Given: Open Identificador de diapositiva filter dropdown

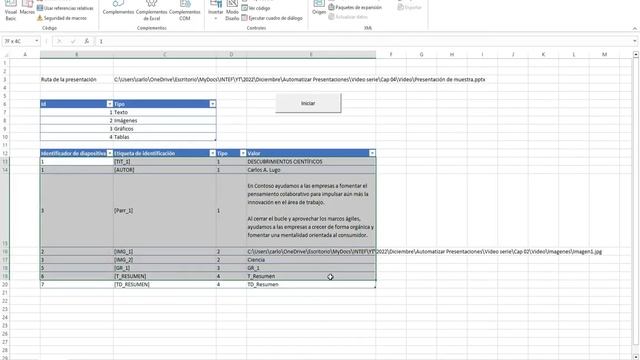Looking at the screenshot, I should click(x=109, y=153).
